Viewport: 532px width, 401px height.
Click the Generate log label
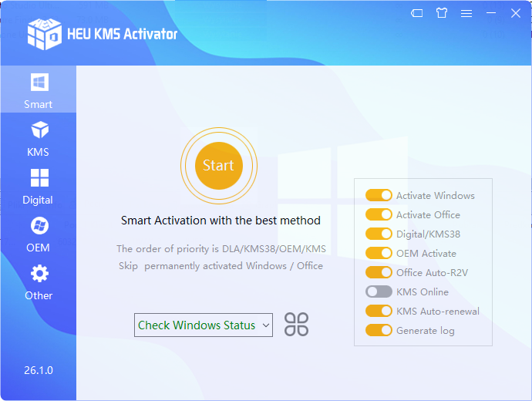pyautogui.click(x=426, y=331)
